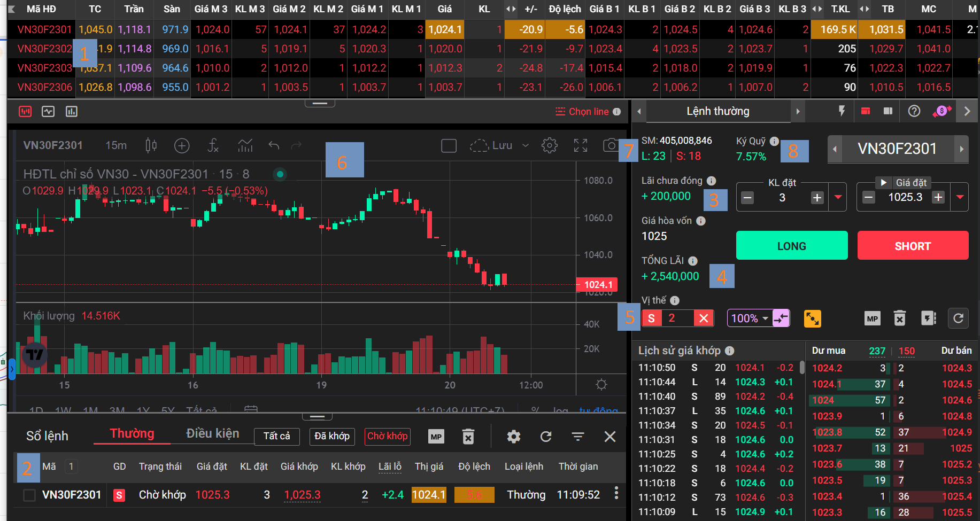Expand the Lưu save dropdown chevron
Viewport: 980px width, 521px height.
[526, 145]
